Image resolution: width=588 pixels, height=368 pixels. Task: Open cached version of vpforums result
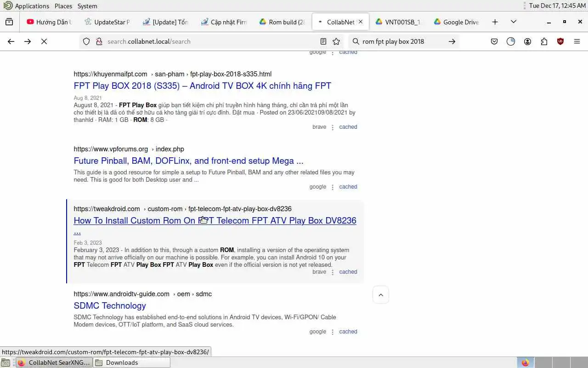348,187
